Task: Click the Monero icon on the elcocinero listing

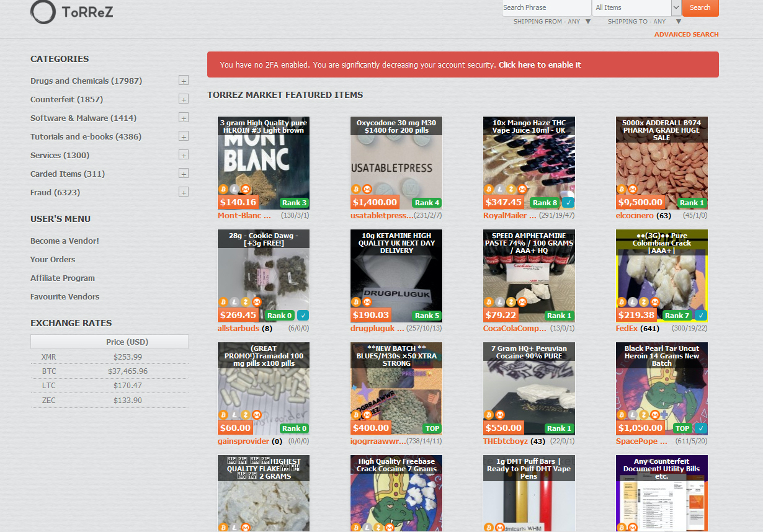Action: click(633, 189)
